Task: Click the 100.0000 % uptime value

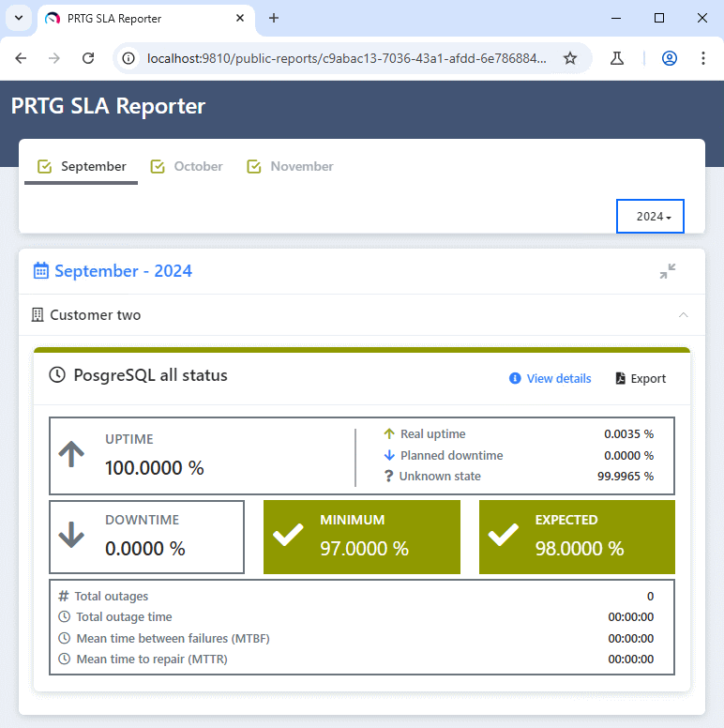Action: click(155, 468)
